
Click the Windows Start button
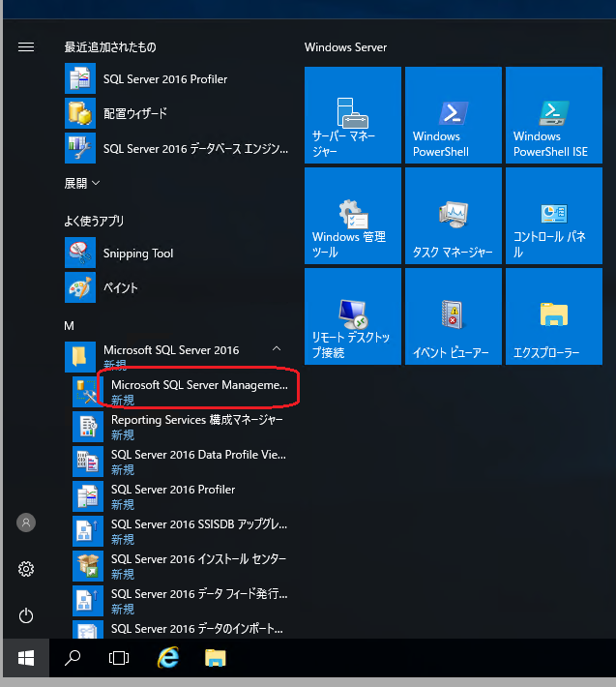point(26,658)
